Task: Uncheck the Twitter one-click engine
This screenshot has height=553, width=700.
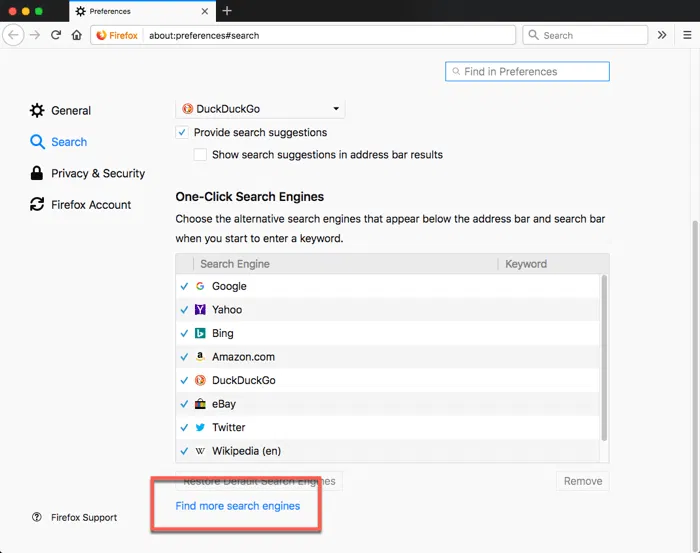Action: tap(184, 428)
